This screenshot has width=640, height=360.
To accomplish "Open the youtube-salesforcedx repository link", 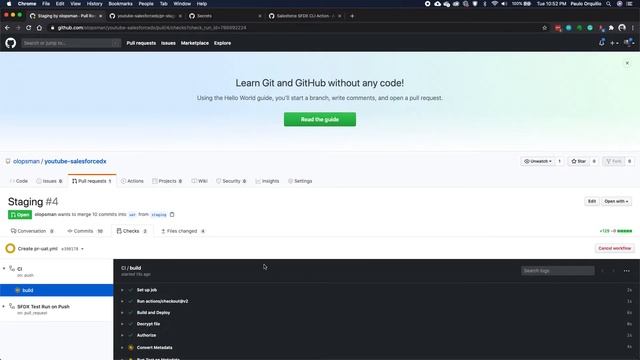I will [x=75, y=161].
